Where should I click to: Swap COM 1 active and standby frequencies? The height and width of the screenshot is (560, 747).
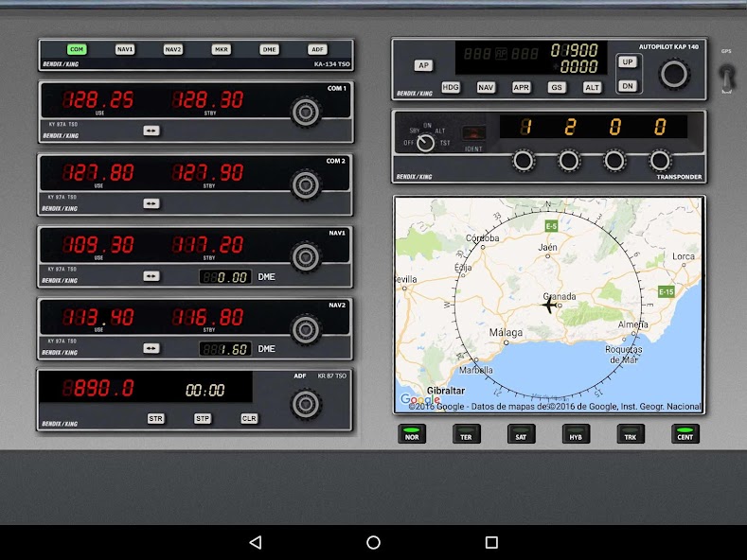151,131
